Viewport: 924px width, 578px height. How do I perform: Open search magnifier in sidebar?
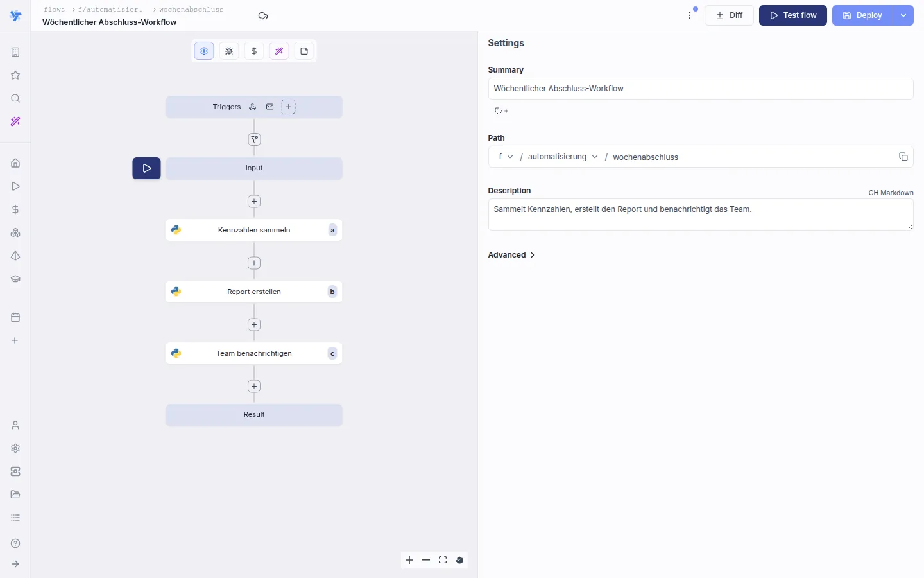click(15, 98)
